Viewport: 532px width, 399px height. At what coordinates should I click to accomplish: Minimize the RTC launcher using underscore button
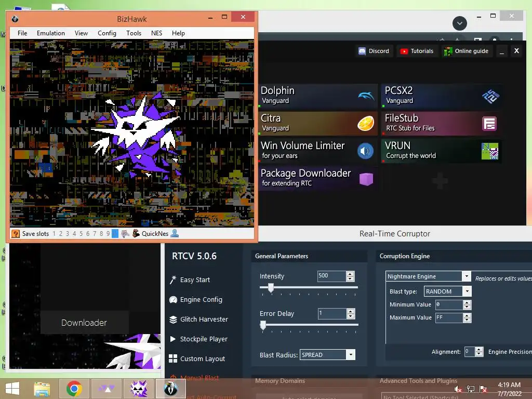point(502,51)
